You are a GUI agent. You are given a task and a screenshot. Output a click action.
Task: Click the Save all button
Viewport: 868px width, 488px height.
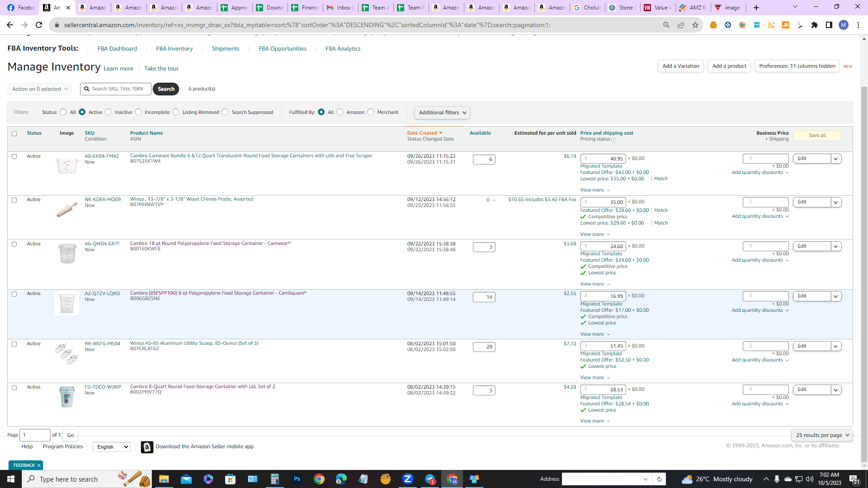[x=817, y=136]
